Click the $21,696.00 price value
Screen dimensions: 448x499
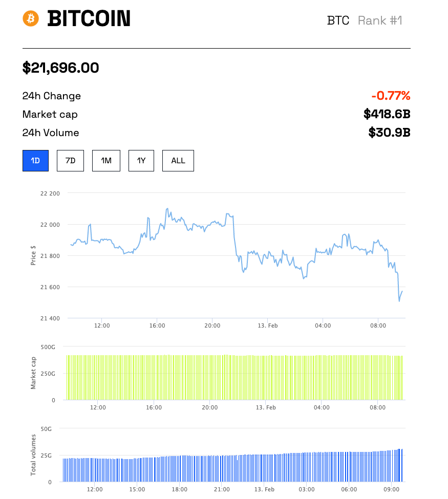coord(61,68)
